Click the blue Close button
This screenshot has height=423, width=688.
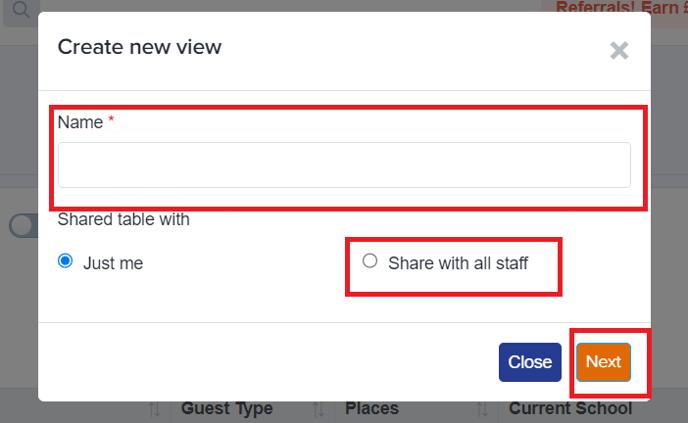tap(530, 362)
